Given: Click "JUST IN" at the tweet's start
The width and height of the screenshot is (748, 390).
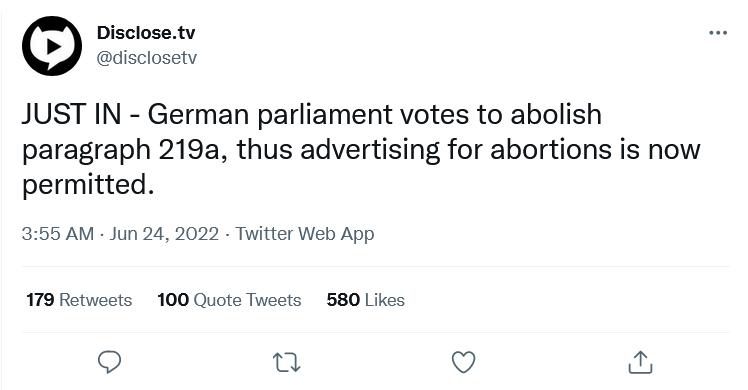Looking at the screenshot, I should [x=72, y=114].
